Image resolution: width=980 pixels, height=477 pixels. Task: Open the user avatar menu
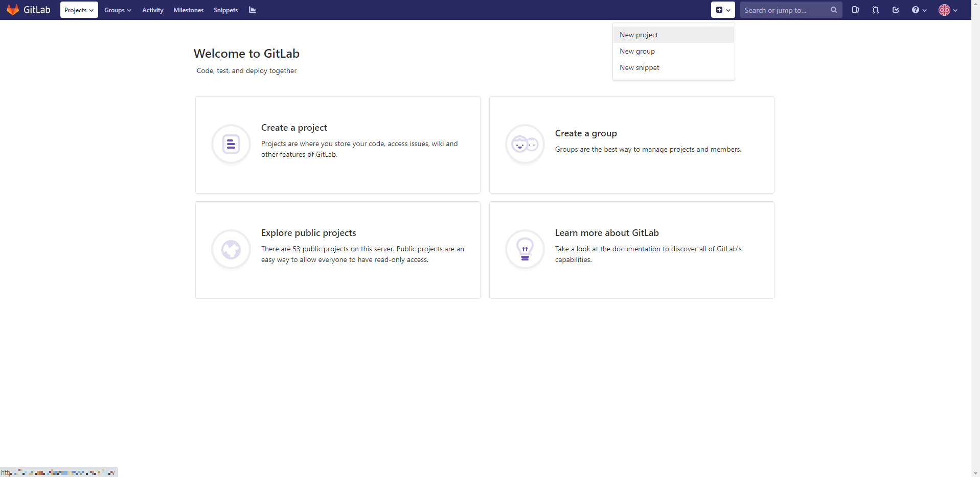948,10
